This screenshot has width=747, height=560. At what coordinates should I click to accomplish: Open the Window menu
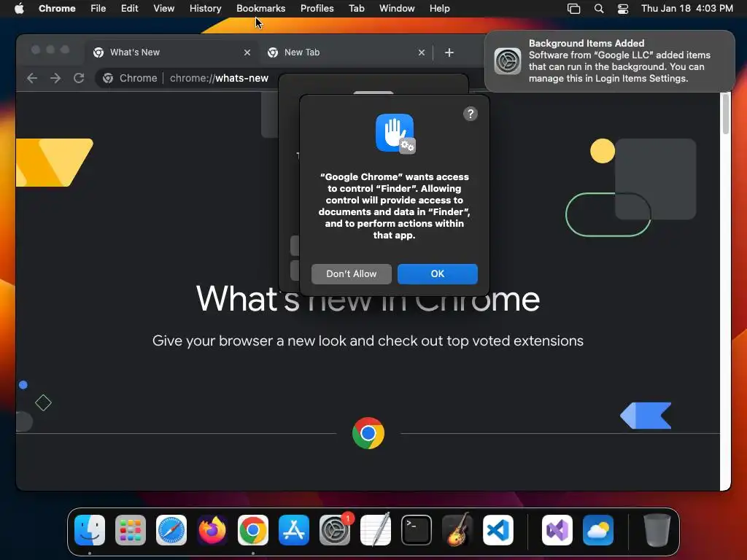pyautogui.click(x=397, y=9)
